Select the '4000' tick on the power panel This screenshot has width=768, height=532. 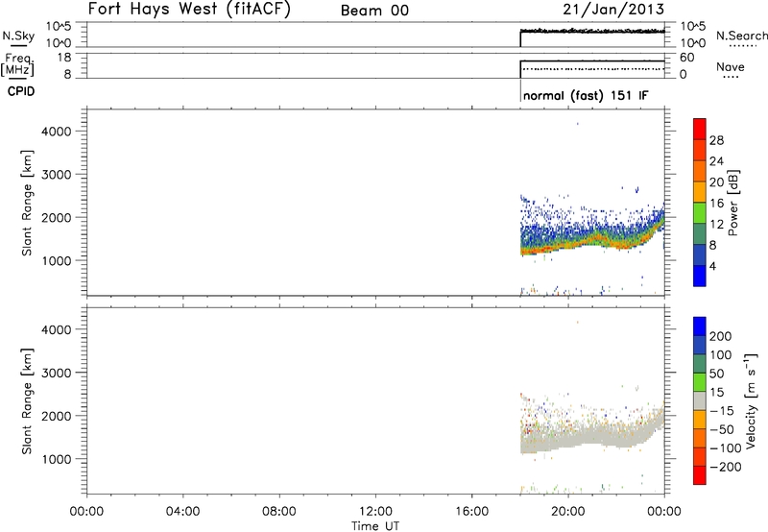(57, 132)
